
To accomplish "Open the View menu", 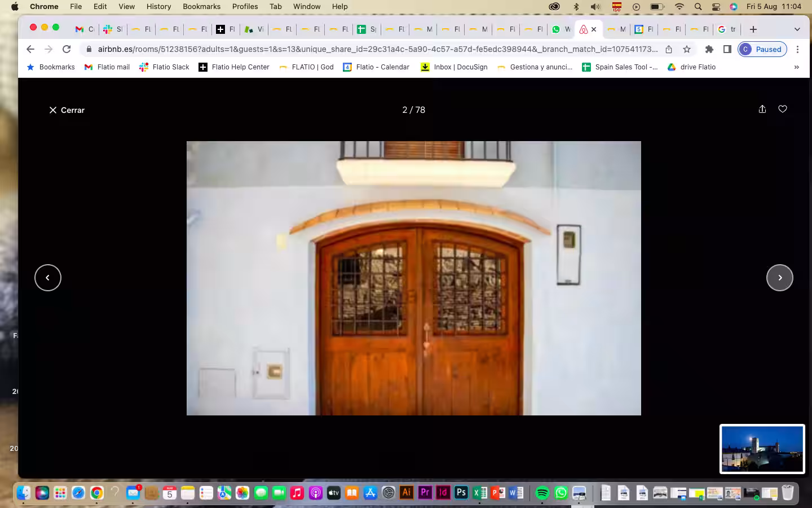I will (x=126, y=6).
